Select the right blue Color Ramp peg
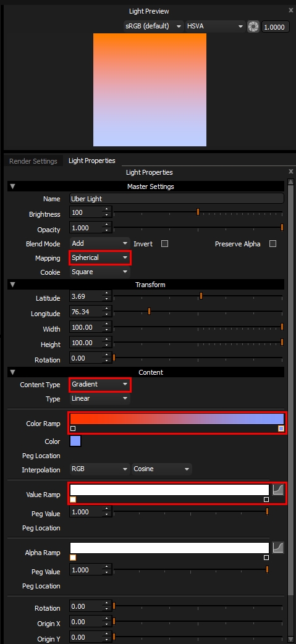The image size is (296, 644). pyautogui.click(x=281, y=429)
